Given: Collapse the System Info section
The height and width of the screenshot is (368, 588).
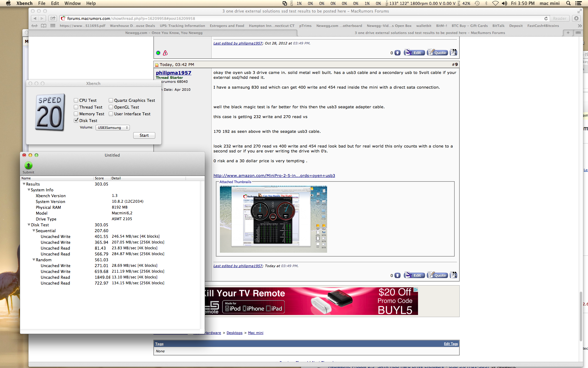Looking at the screenshot, I should coord(29,190).
